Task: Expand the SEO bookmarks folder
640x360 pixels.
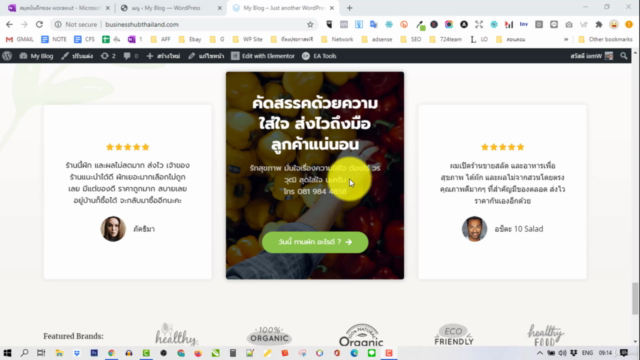Action: 411,39
